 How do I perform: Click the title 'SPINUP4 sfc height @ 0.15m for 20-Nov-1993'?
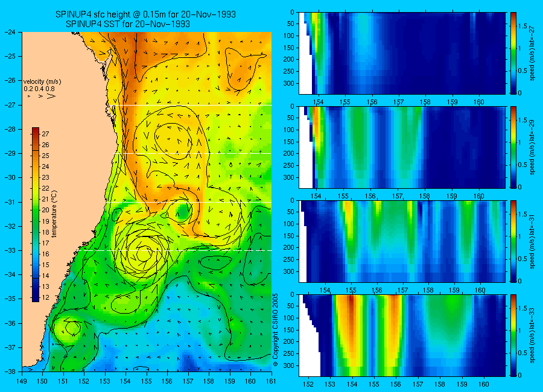145,14
